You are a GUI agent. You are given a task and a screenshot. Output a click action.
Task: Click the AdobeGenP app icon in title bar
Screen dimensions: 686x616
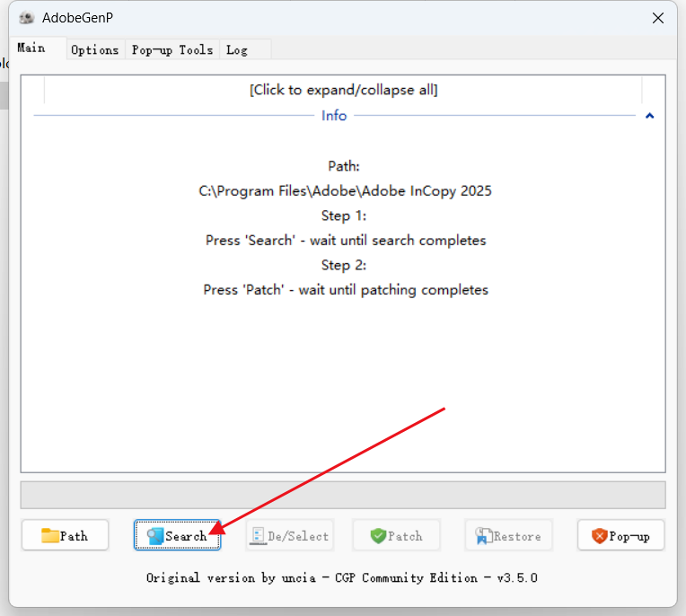point(27,18)
